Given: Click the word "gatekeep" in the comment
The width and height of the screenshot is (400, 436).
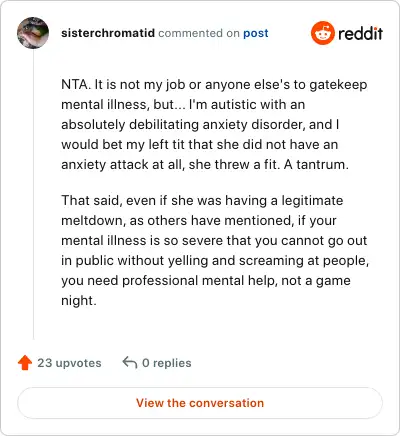Looking at the screenshot, I should click(338, 85).
